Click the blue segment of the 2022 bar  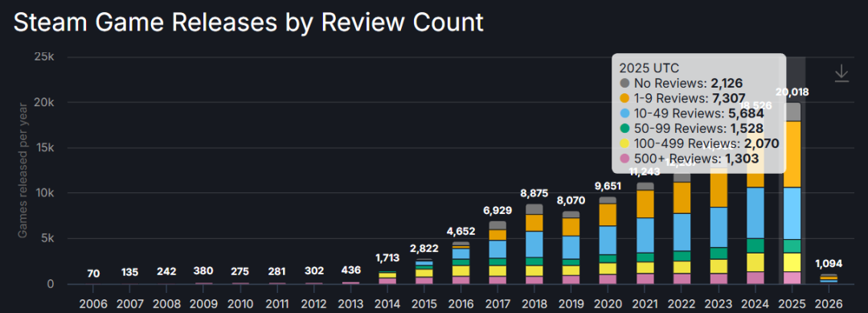[x=682, y=232]
